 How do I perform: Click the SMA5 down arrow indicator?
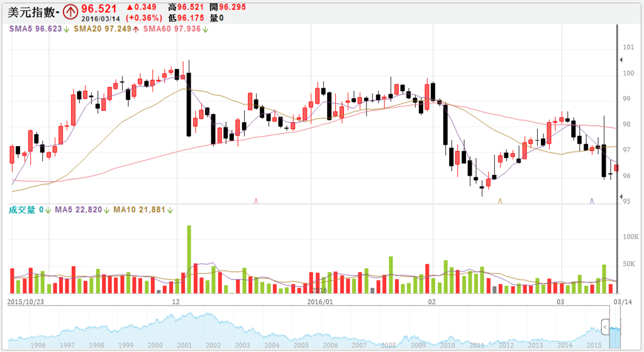pos(67,29)
